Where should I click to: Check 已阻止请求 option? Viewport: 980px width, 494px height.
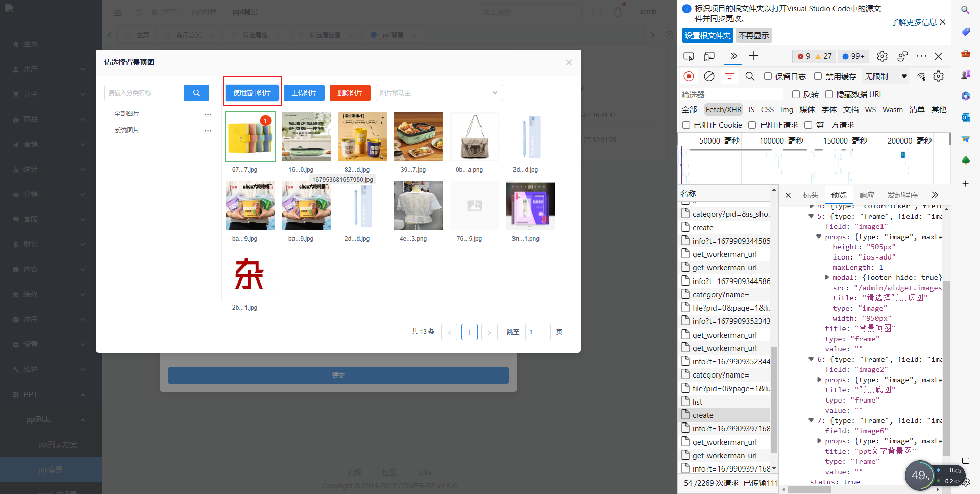coord(752,125)
